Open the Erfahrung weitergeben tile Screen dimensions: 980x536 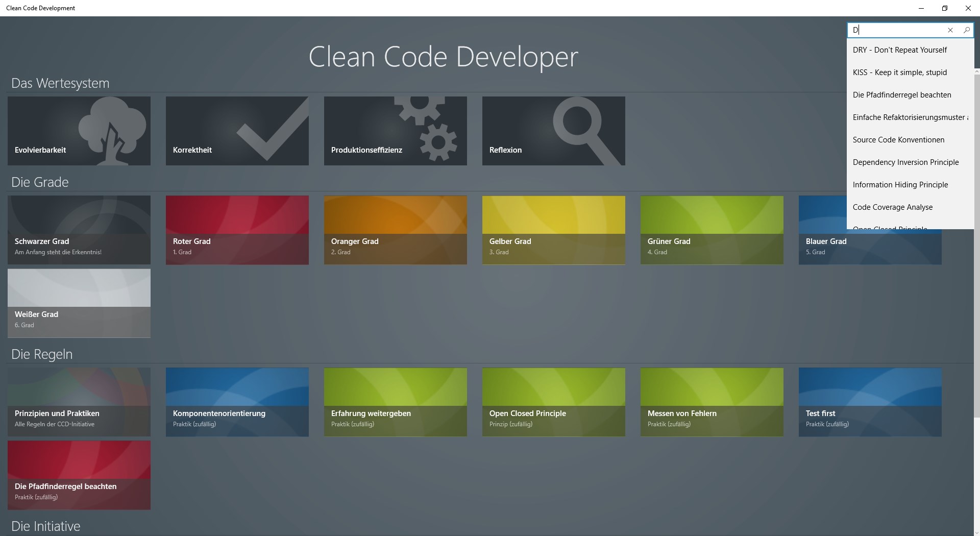point(396,402)
